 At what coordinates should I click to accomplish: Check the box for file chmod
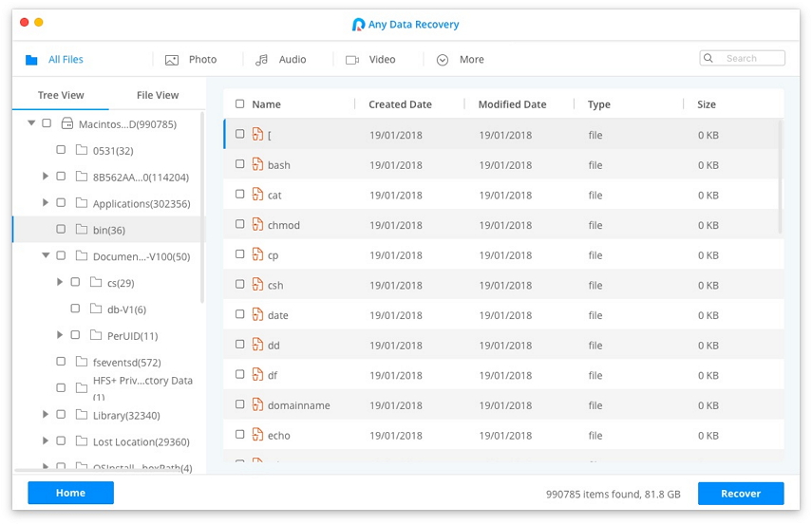[239, 224]
